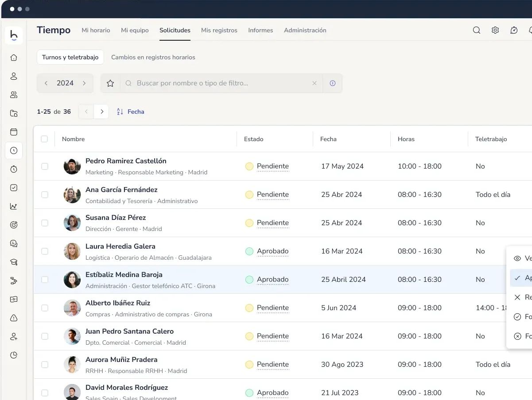Sort the list by Fecha
The height and width of the screenshot is (400, 532).
coord(131,112)
